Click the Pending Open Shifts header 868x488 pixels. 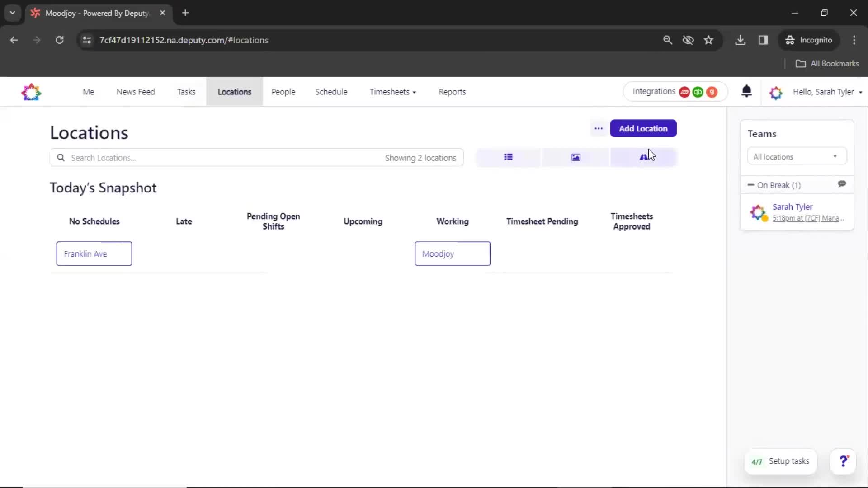[x=274, y=221]
